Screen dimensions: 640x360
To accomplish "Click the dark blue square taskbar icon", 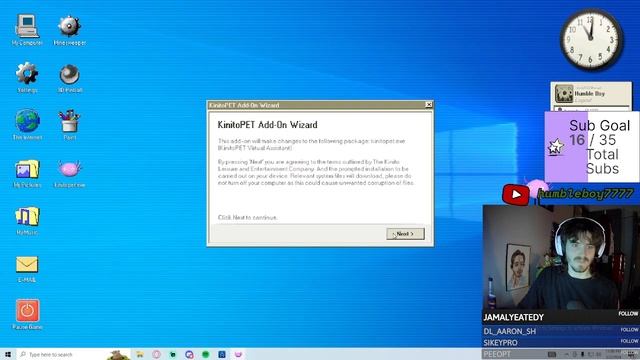I will pos(222,354).
